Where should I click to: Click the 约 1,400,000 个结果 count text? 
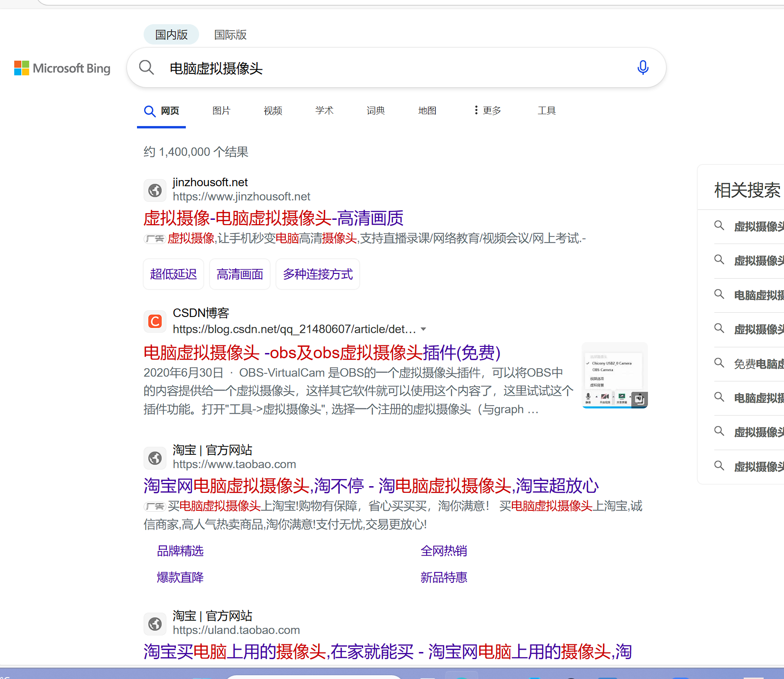tap(196, 152)
